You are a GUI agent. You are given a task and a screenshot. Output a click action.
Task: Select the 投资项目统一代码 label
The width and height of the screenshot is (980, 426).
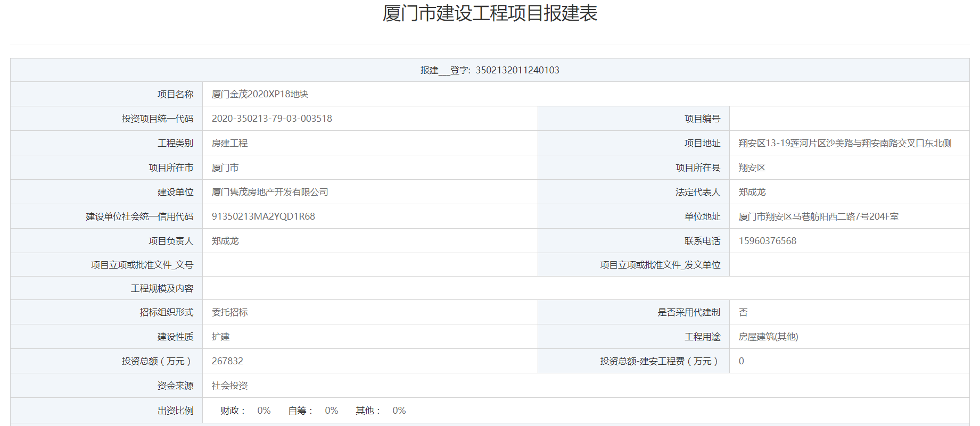tap(158, 119)
